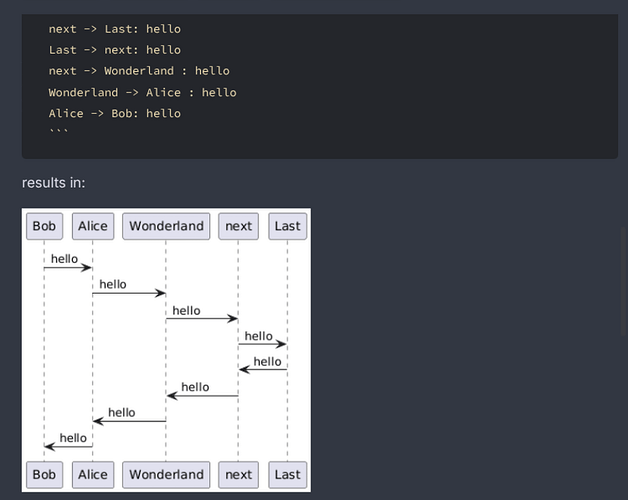The height and width of the screenshot is (500, 628).
Task: Click the bottom Wonderland participant box
Action: coord(166,474)
